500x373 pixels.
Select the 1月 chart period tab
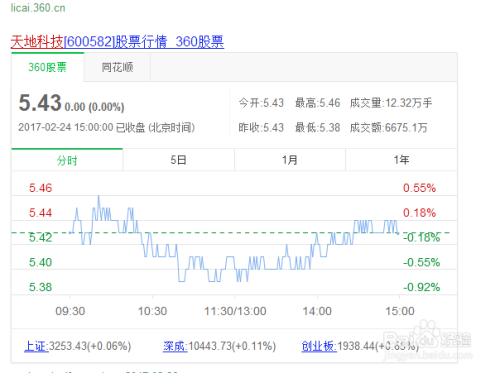click(290, 160)
